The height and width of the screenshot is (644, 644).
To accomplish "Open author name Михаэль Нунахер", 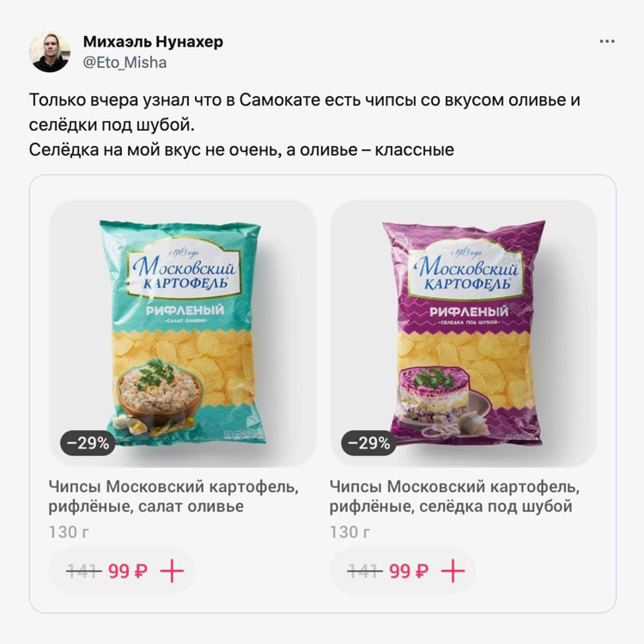I will 153,42.
